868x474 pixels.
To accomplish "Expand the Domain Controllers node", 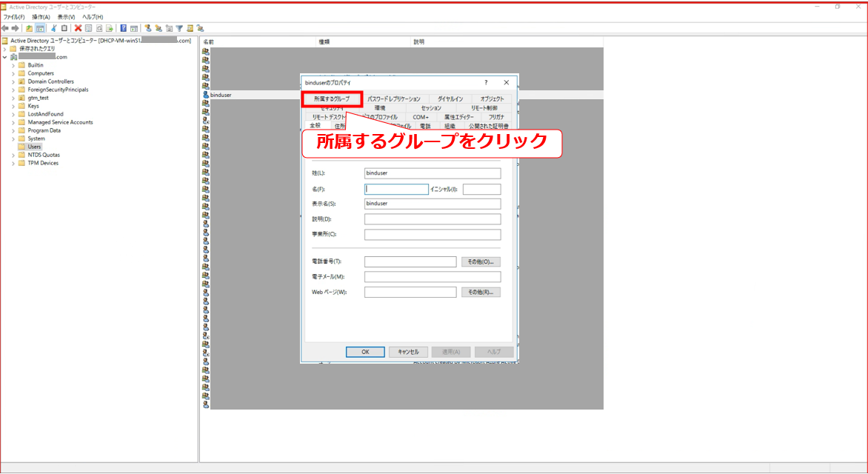I will (x=13, y=81).
